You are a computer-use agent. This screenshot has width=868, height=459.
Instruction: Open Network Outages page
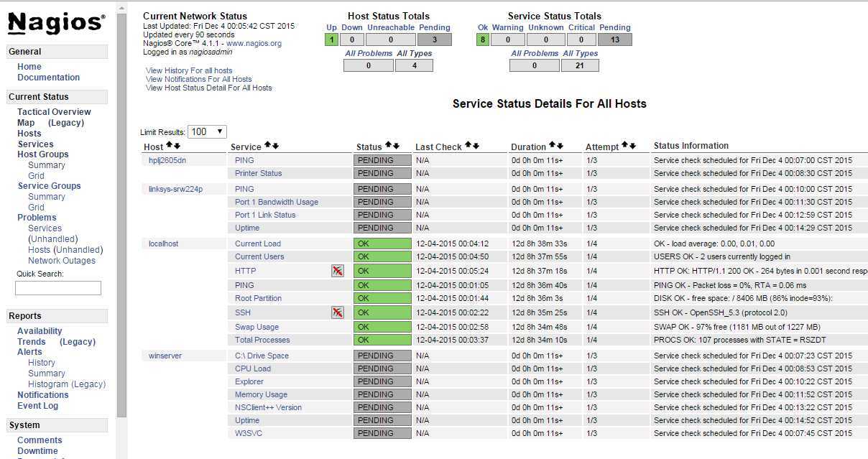(x=62, y=261)
